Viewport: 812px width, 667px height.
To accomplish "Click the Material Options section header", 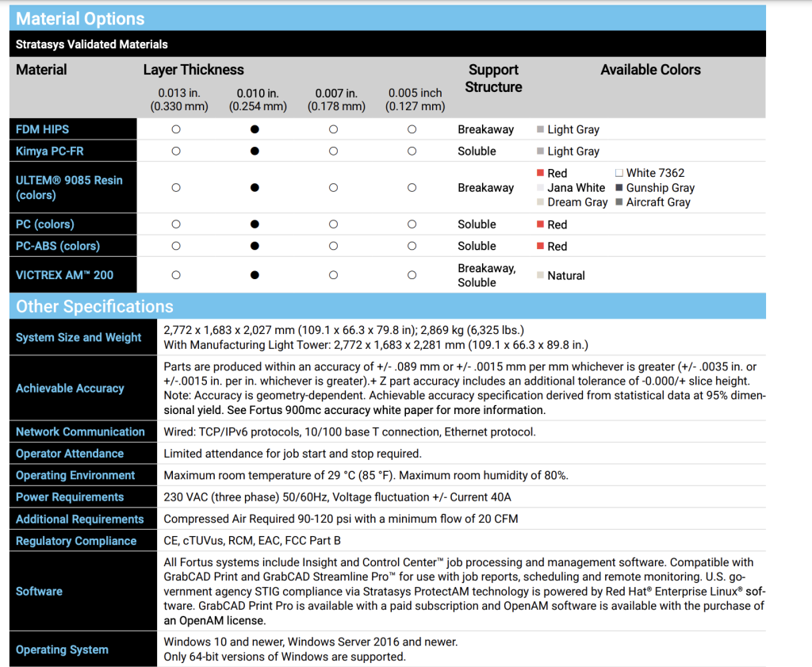I will 81,18.
